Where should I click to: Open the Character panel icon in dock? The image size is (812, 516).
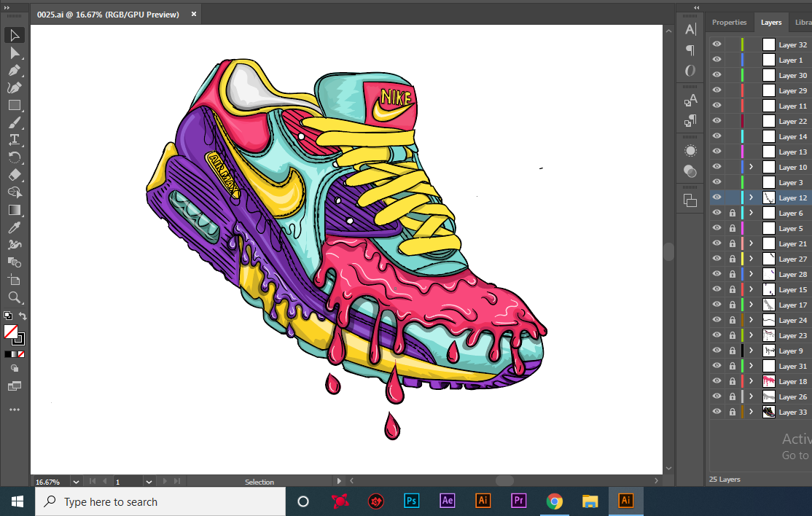tap(690, 29)
